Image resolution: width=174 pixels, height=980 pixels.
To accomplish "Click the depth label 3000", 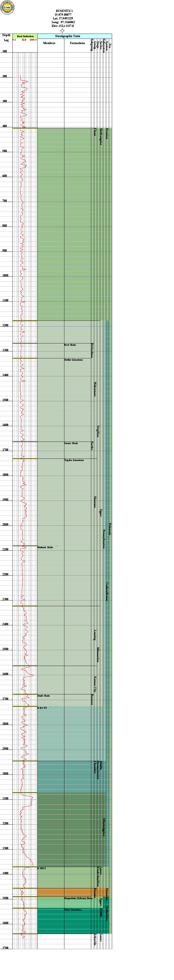I will pyautogui.click(x=6, y=774).
